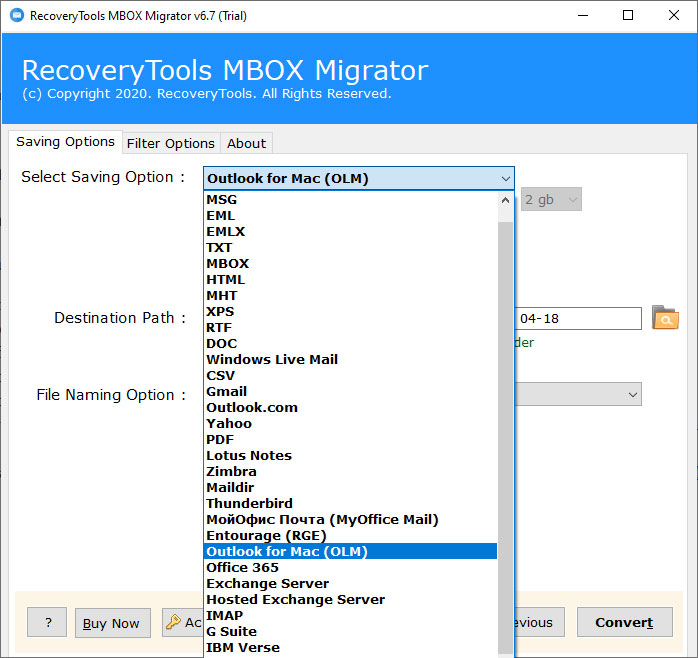
Task: Select TXT format option
Action: (x=350, y=248)
